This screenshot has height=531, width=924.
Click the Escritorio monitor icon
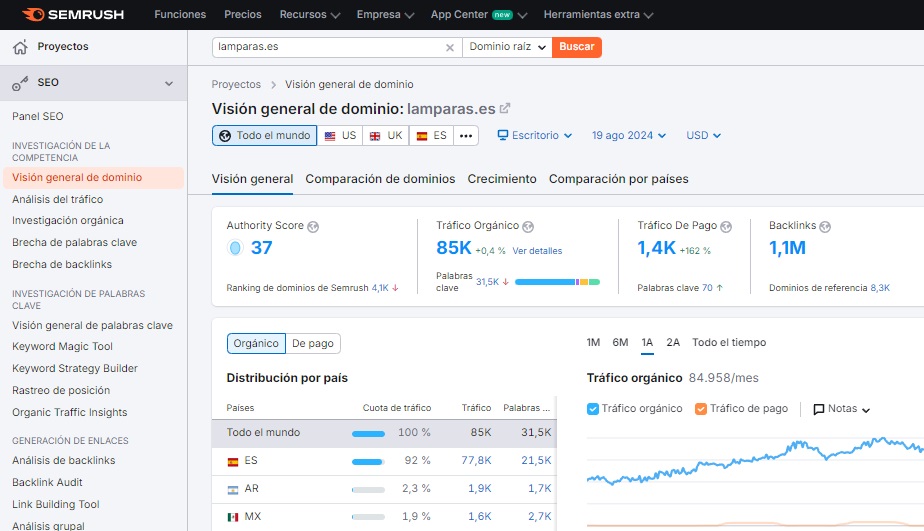[x=503, y=135]
